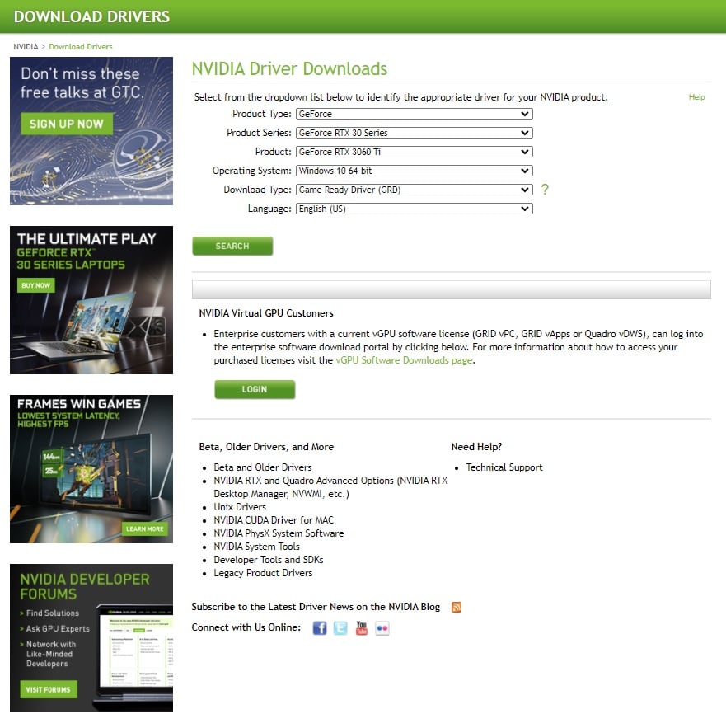726x728 pixels.
Task: Click the Help link
Action: pyautogui.click(x=696, y=97)
